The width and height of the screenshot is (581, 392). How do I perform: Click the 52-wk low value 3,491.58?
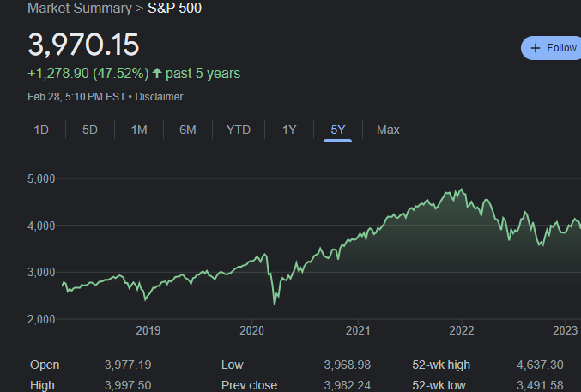[540, 385]
